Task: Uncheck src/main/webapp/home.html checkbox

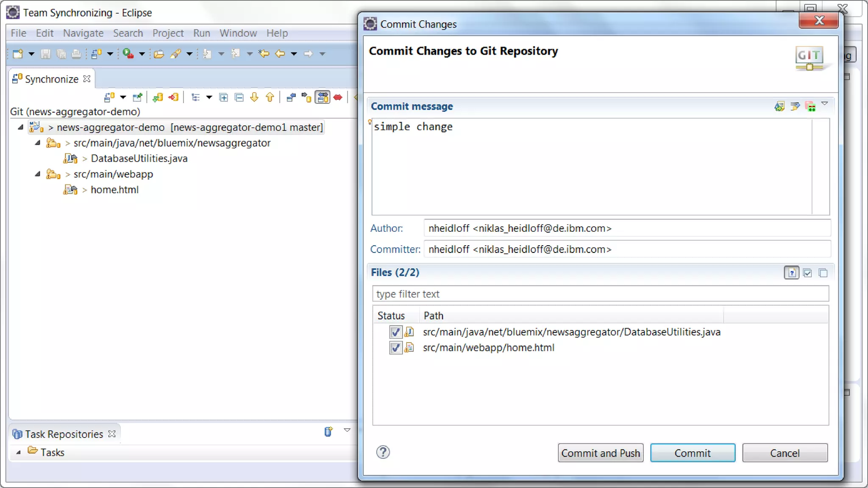Action: [395, 348]
